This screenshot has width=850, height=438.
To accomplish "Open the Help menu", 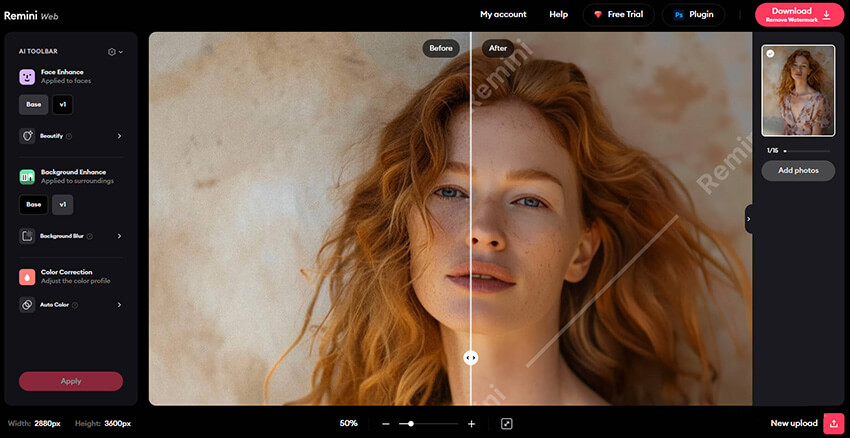I will (x=558, y=15).
